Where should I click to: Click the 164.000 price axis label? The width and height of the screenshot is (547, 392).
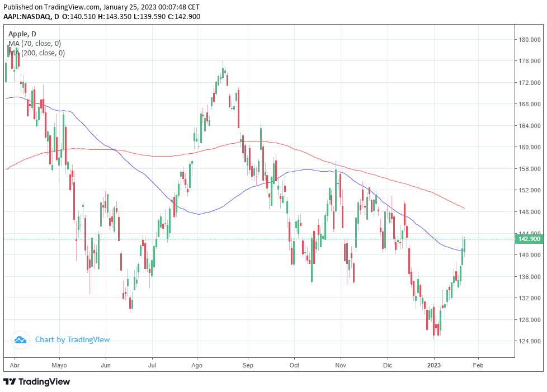[x=530, y=126]
